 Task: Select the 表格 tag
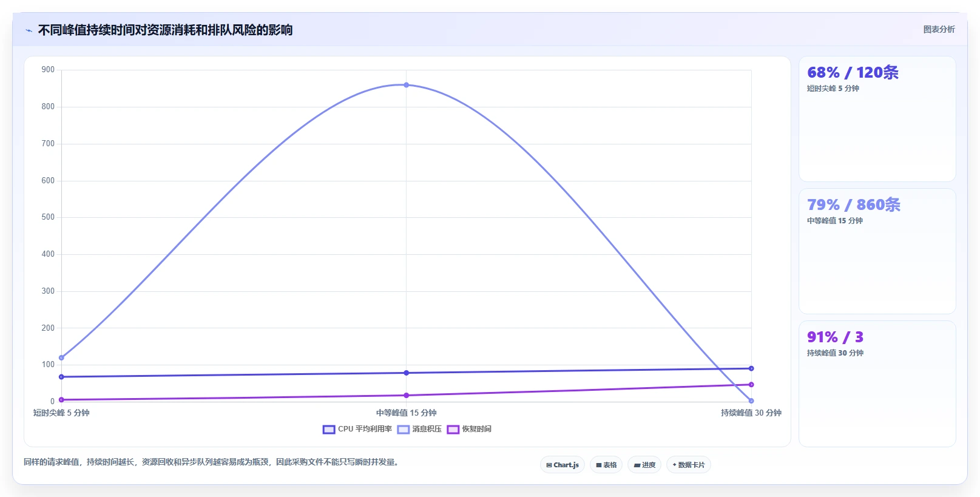tap(606, 465)
